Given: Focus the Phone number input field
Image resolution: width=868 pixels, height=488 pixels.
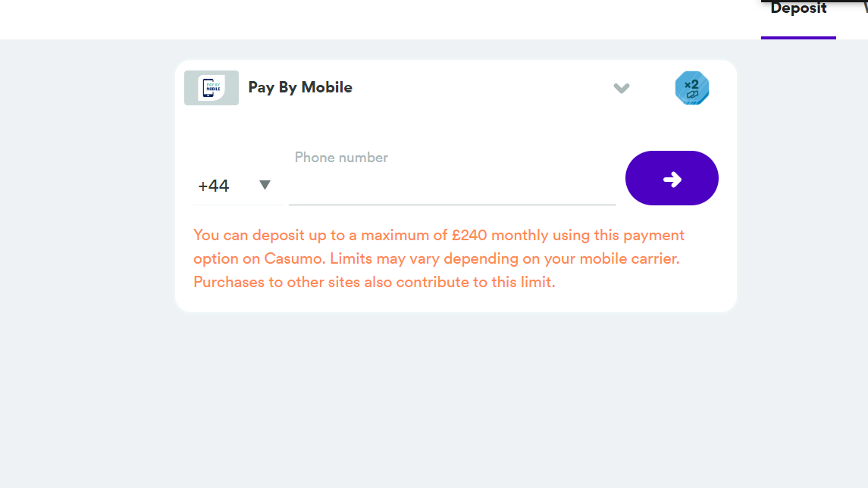Looking at the screenshot, I should point(452,188).
